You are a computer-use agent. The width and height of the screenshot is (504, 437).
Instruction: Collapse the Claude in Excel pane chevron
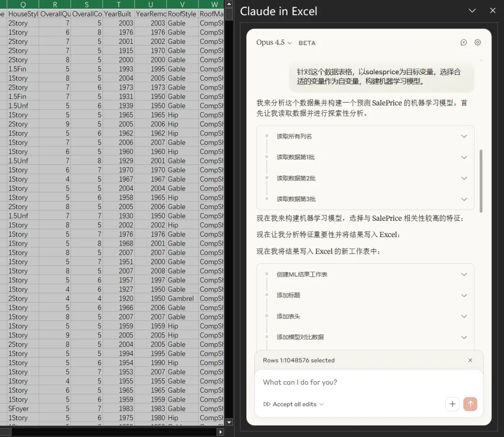click(472, 11)
